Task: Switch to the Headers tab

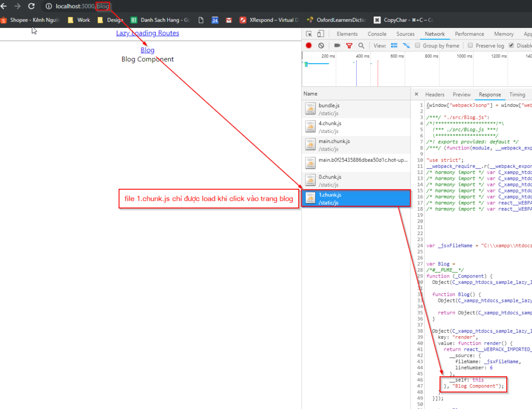Action: point(434,95)
